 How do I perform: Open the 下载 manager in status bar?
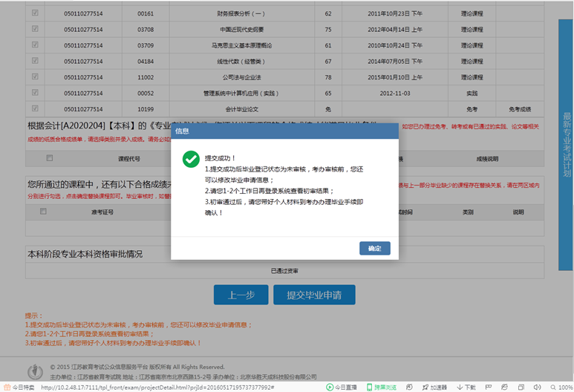(x=466, y=387)
